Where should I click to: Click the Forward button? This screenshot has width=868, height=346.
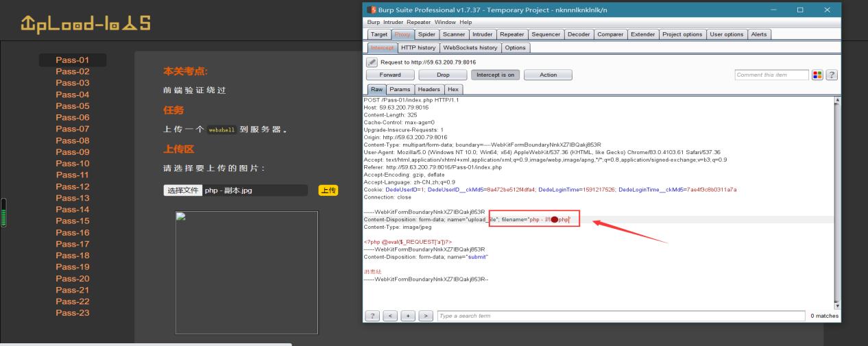pyautogui.click(x=390, y=75)
